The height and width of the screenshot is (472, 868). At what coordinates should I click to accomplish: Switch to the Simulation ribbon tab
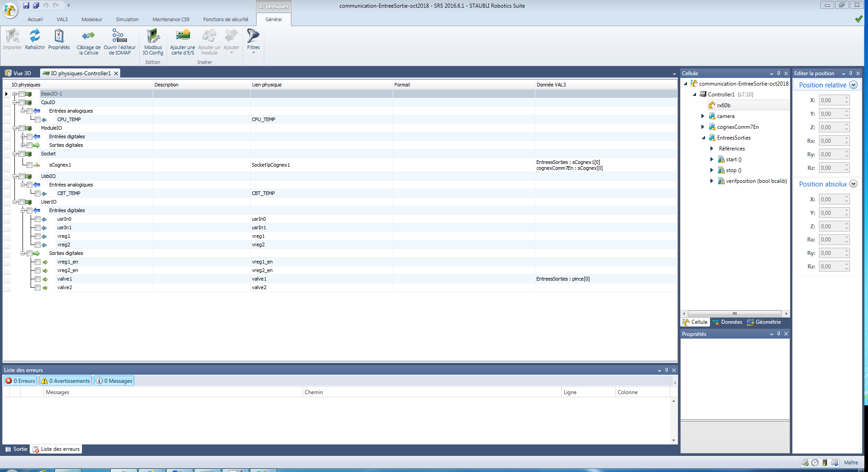[x=127, y=19]
